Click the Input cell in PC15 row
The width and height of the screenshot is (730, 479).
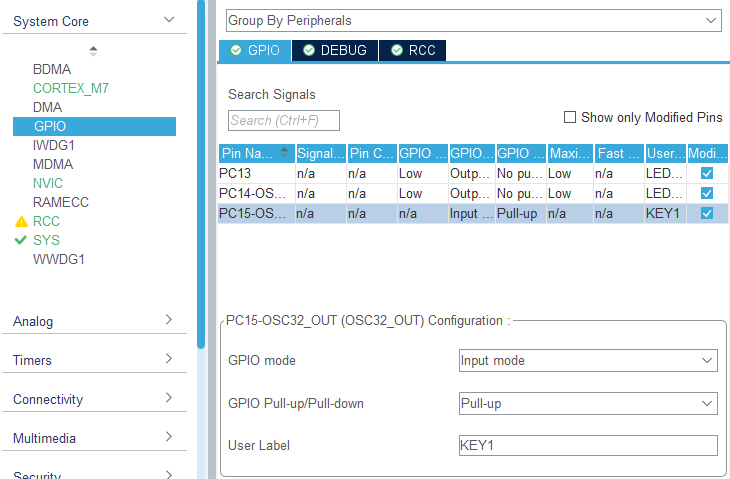tap(472, 213)
